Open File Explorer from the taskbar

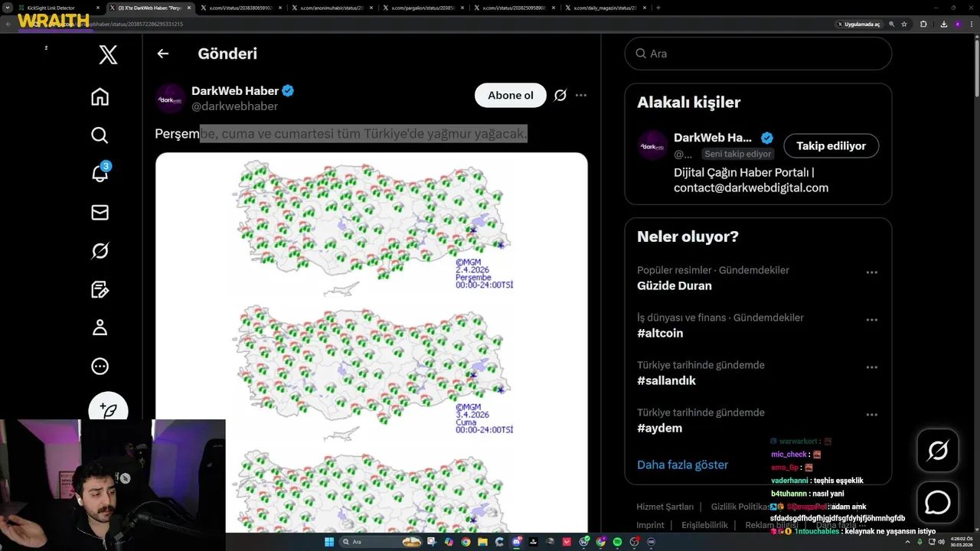[x=482, y=542]
